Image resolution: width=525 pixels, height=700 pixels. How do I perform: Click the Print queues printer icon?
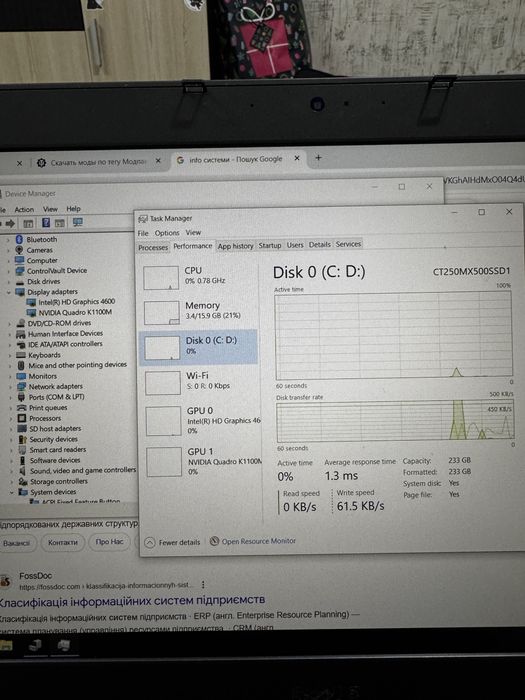pos(21,408)
